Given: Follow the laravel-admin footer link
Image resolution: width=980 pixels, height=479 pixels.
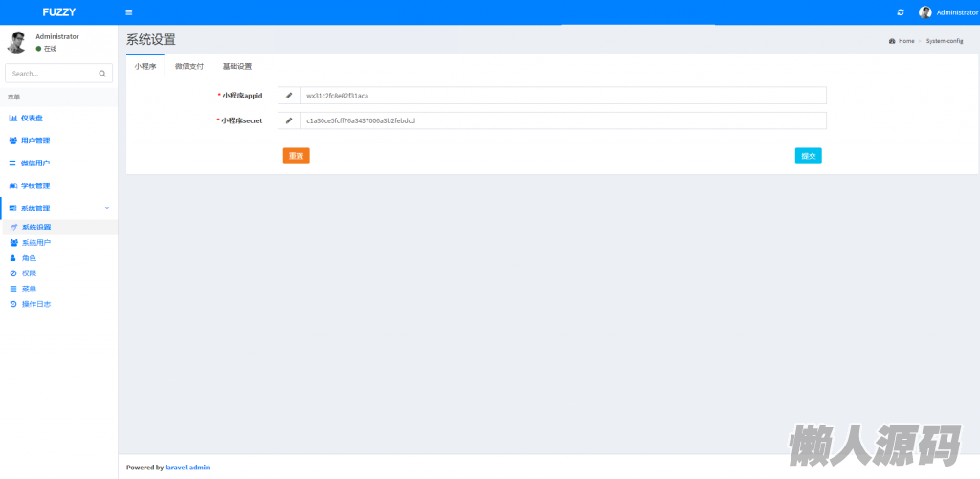Looking at the screenshot, I should 188,468.
